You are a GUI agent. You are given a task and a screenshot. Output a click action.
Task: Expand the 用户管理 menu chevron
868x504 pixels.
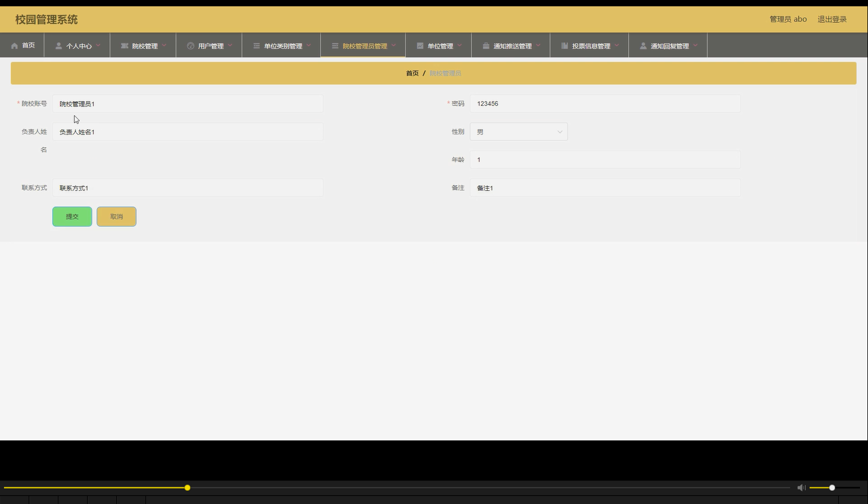230,45
